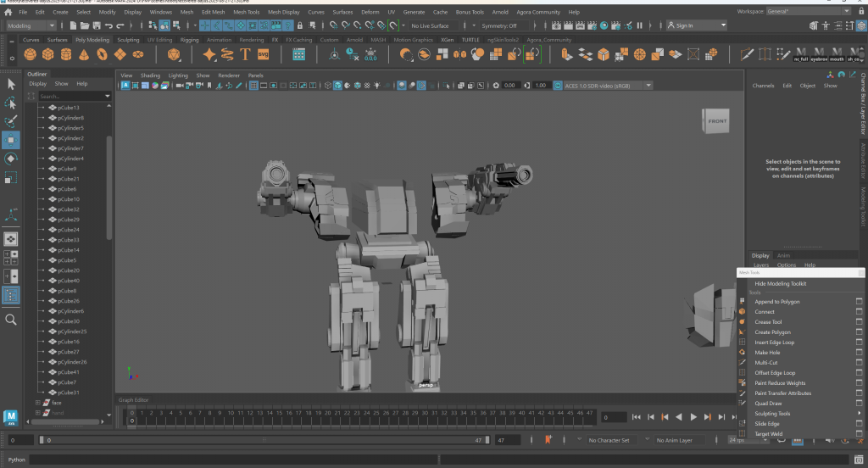Image resolution: width=868 pixels, height=468 pixels.
Task: Switch to the Sculpting shelf tab
Action: coord(128,40)
